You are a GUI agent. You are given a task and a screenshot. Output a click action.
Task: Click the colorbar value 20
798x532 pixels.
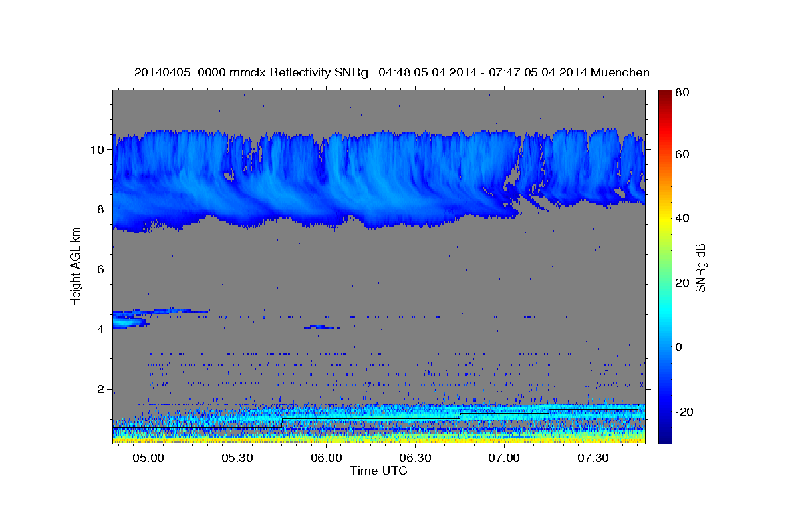682,283
